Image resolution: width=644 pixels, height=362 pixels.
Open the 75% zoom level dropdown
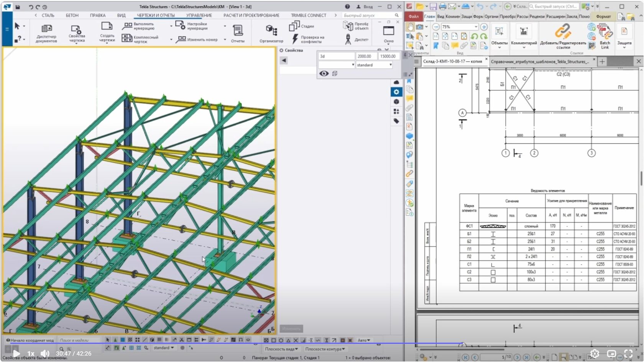tap(476, 27)
